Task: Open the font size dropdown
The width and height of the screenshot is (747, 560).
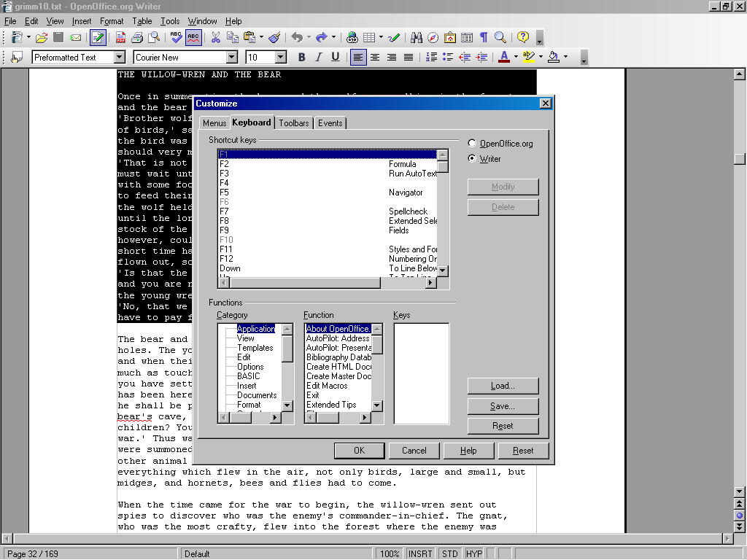Action: pos(280,57)
